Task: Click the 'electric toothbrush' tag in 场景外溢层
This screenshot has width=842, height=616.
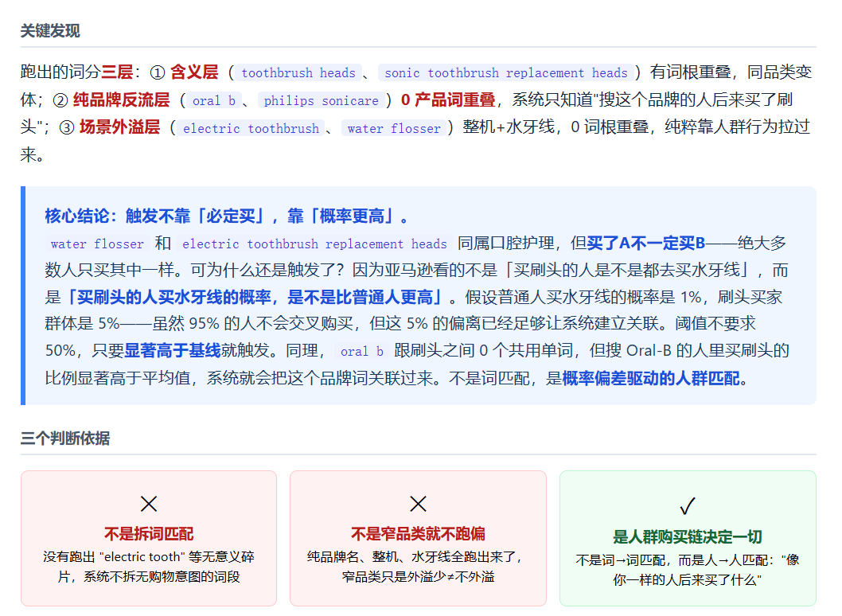Action: [251, 128]
